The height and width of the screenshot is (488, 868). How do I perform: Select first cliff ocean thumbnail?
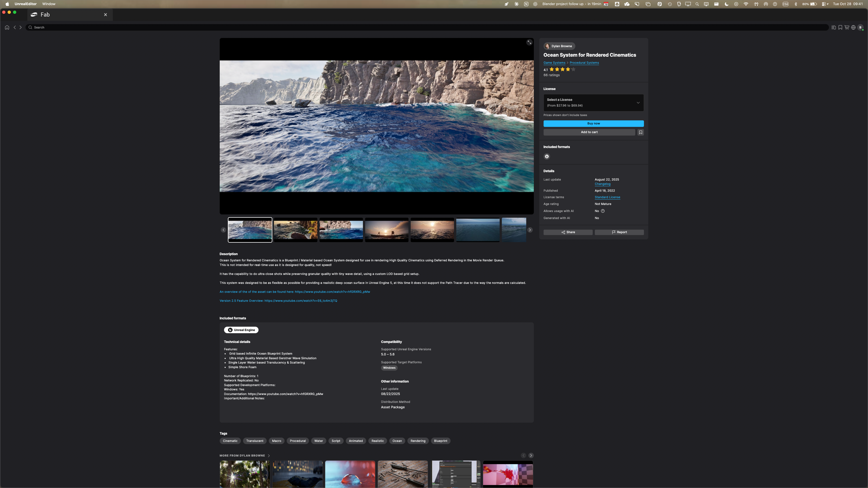pos(250,230)
